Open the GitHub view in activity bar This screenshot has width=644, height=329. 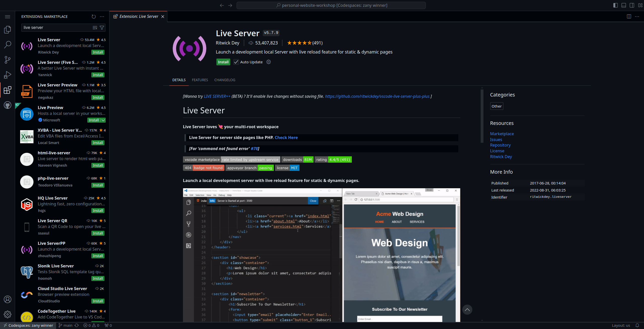click(8, 105)
